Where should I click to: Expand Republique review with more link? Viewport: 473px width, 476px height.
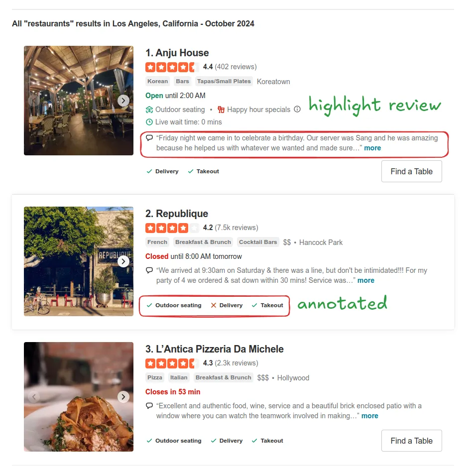pos(366,280)
